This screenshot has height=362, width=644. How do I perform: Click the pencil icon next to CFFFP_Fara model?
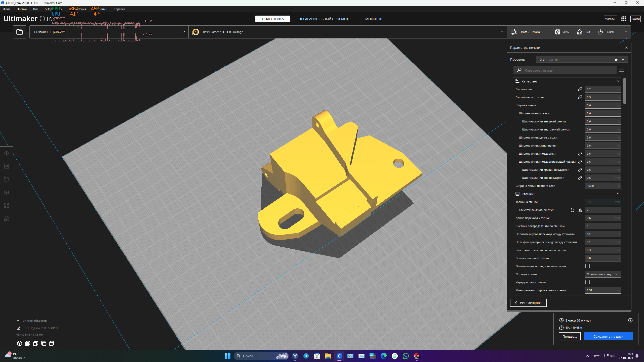coord(19,328)
